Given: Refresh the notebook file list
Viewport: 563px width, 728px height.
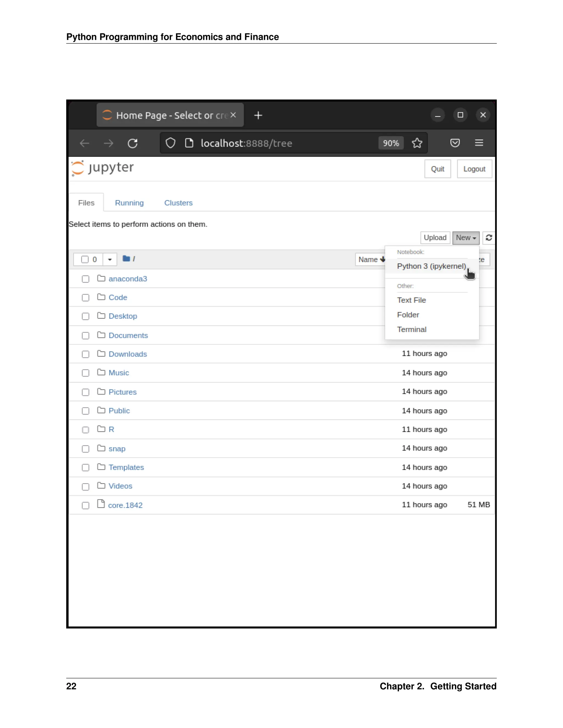Looking at the screenshot, I should click(x=489, y=238).
